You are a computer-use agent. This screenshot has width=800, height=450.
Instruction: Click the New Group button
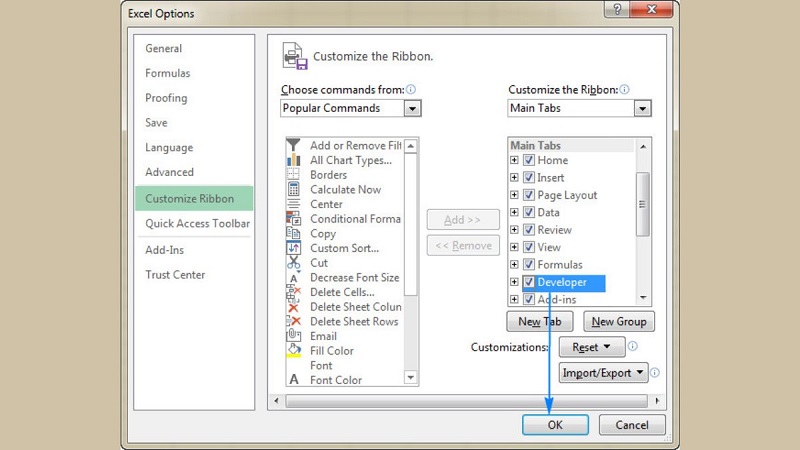(x=618, y=322)
